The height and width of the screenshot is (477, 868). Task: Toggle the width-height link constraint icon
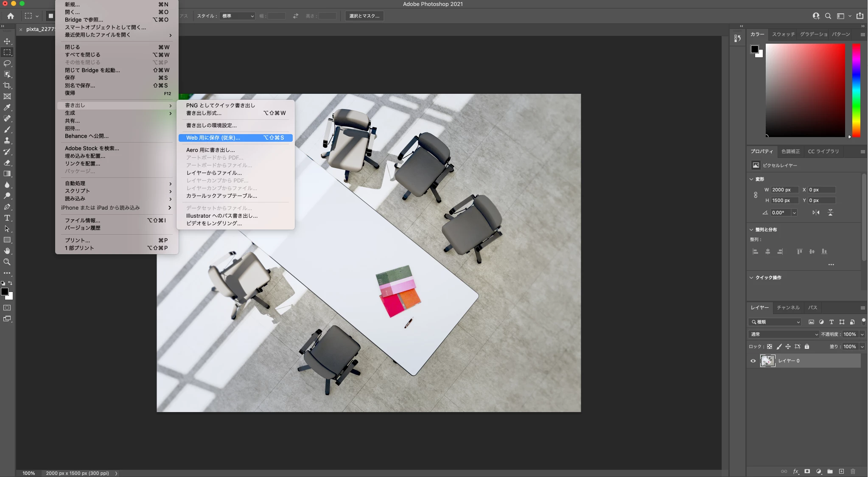coord(756,195)
